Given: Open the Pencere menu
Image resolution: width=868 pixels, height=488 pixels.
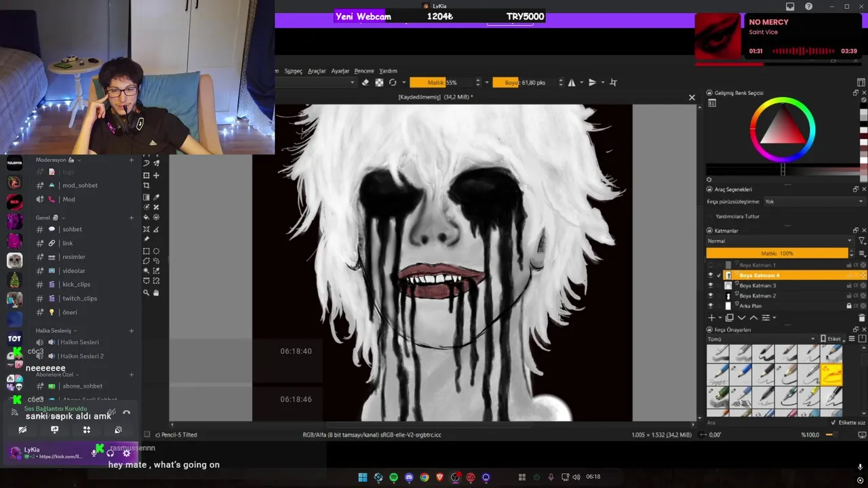Looking at the screenshot, I should click(364, 70).
